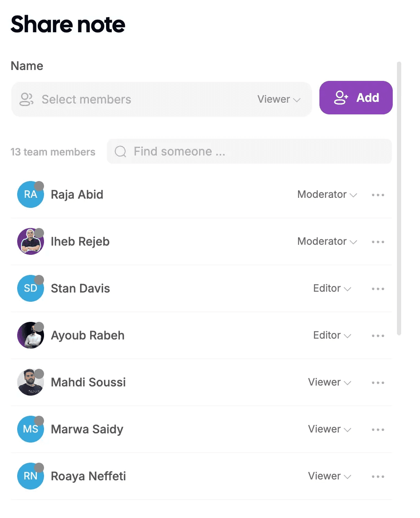Click Ayoub Rabeh's profile photo
The height and width of the screenshot is (518, 420).
[x=31, y=335]
